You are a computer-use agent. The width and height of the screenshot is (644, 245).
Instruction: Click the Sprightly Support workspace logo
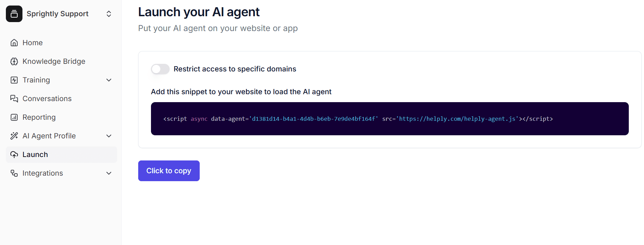(x=14, y=14)
